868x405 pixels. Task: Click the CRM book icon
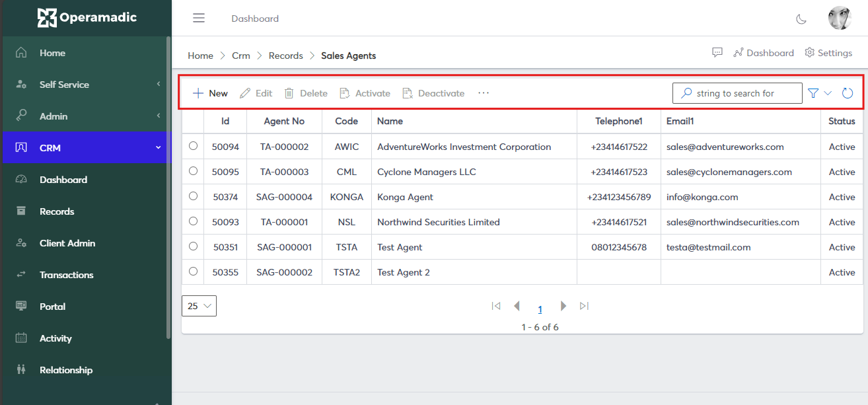coord(21,147)
